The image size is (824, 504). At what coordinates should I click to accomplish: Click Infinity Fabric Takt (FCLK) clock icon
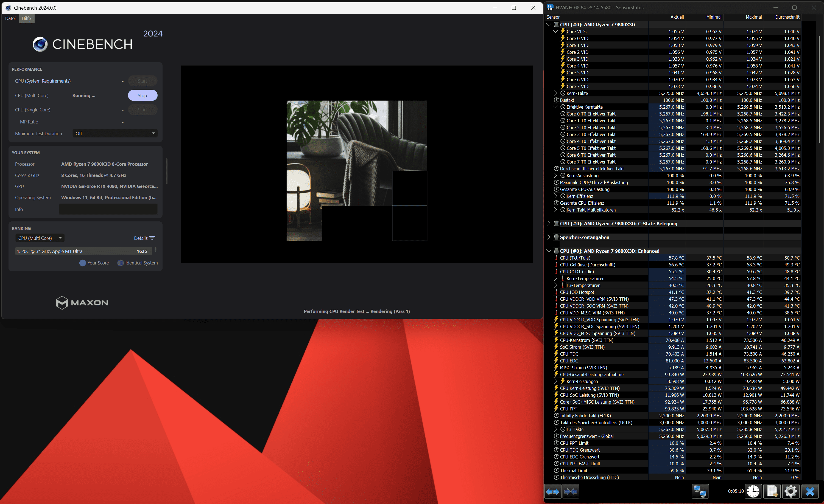(x=556, y=416)
